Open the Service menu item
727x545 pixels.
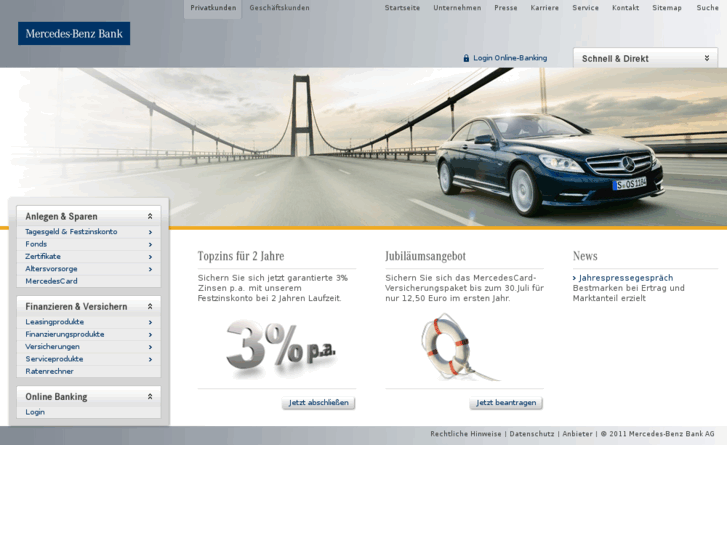585,8
